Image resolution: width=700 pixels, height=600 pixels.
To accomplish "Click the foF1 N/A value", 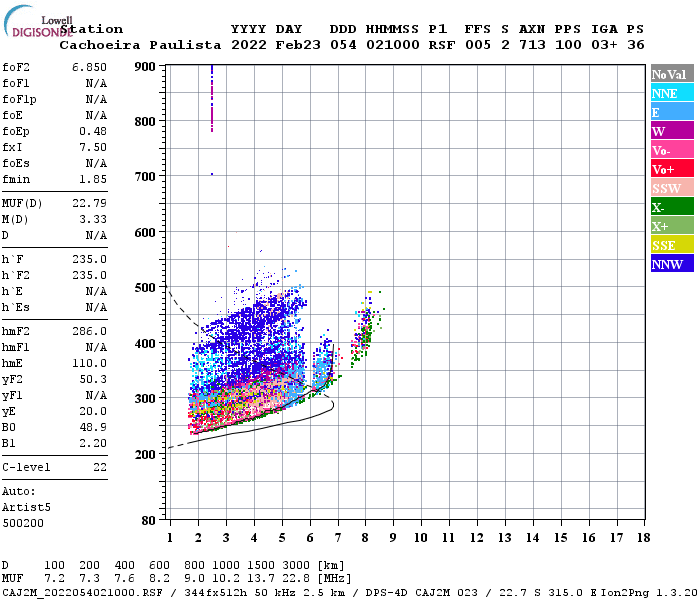I will click(96, 83).
